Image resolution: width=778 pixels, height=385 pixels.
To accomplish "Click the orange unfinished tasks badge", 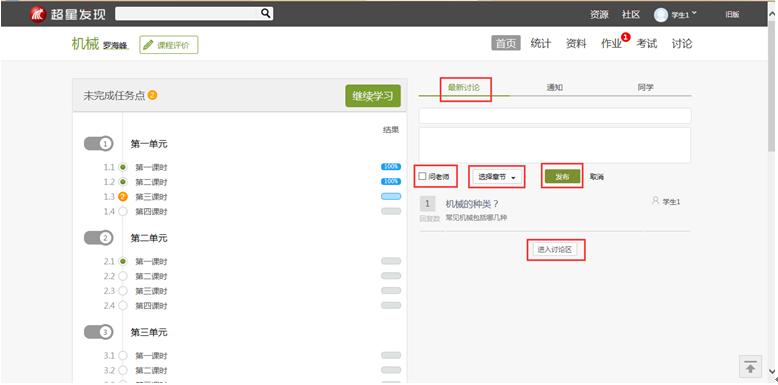I will pos(152,95).
